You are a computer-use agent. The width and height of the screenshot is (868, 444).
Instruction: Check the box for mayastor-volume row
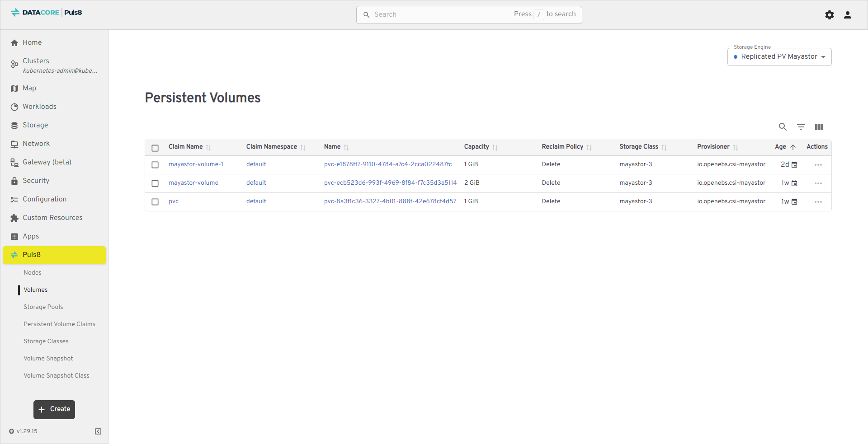[155, 183]
